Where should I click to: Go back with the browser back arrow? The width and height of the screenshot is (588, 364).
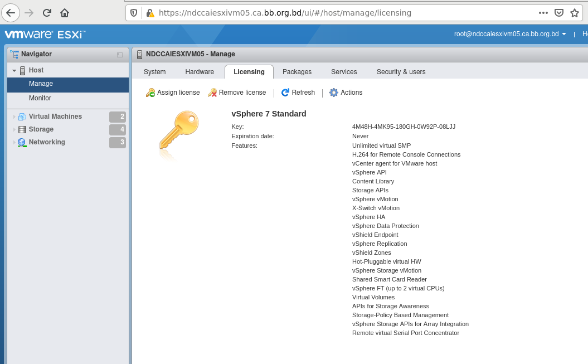click(x=11, y=13)
